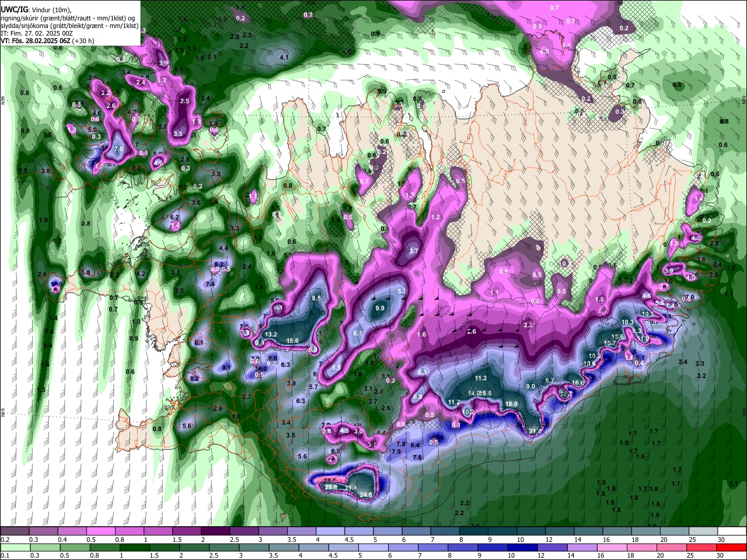747x560 pixels.
Task: Click the 9.9 value inside the pink-outlined area
Action: (x=381, y=308)
